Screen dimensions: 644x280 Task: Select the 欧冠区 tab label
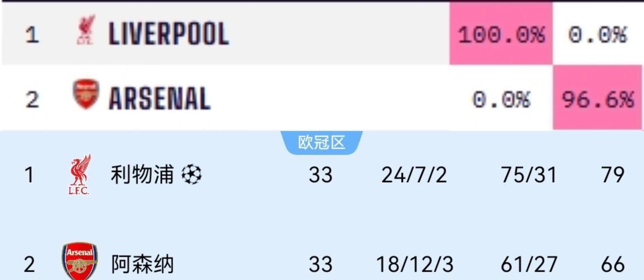[321, 143]
